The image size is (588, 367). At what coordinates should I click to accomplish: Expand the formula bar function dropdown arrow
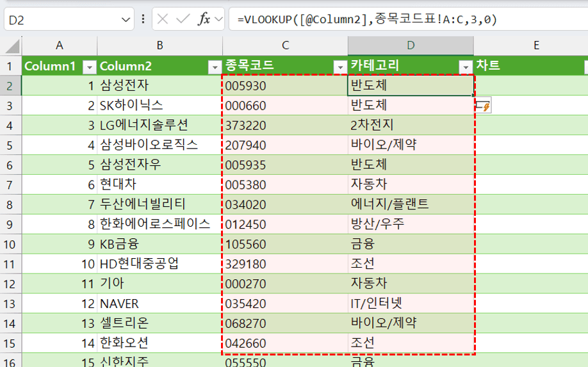pyautogui.click(x=218, y=19)
